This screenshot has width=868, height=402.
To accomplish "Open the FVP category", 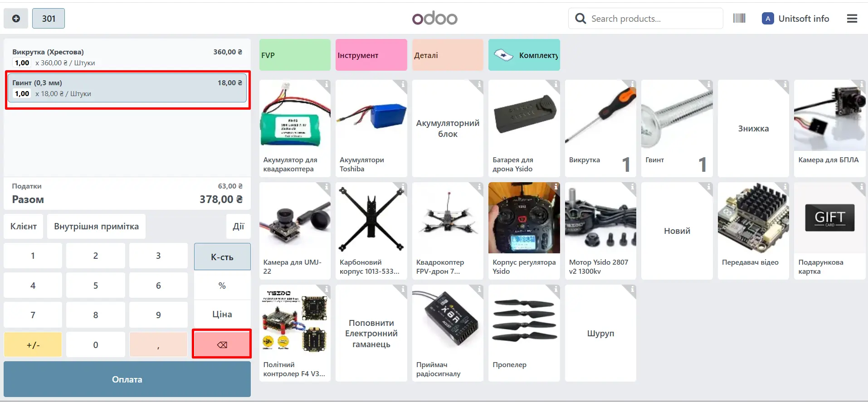I will (x=295, y=55).
